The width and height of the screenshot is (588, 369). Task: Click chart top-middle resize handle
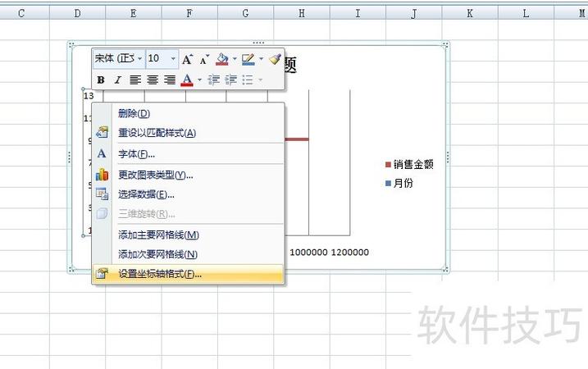pos(258,43)
